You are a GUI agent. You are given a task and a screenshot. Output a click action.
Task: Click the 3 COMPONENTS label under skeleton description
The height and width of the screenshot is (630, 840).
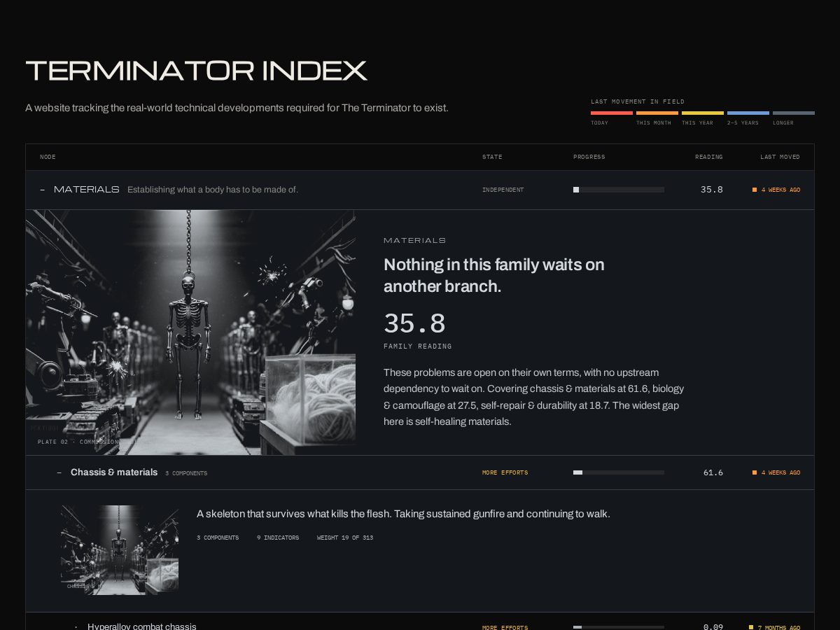(218, 538)
